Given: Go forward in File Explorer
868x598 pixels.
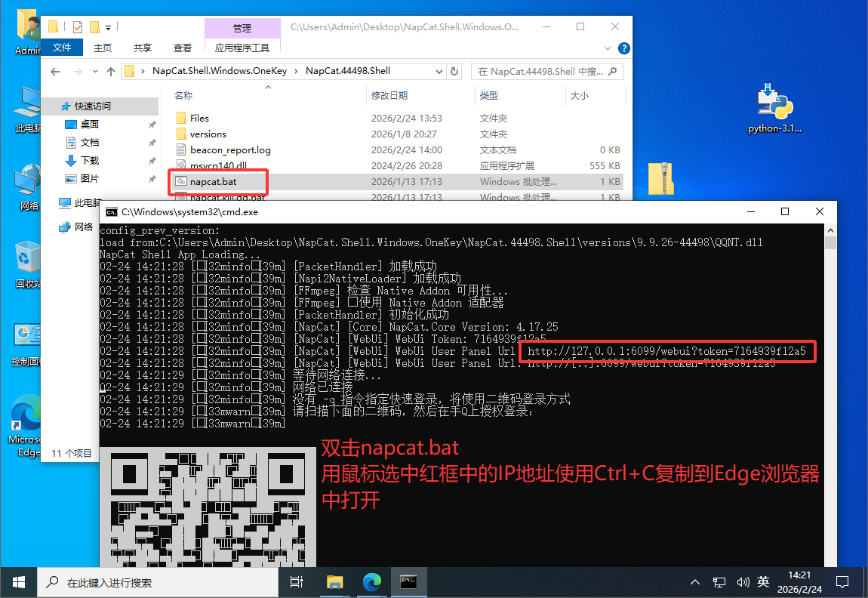Looking at the screenshot, I should 77,72.
